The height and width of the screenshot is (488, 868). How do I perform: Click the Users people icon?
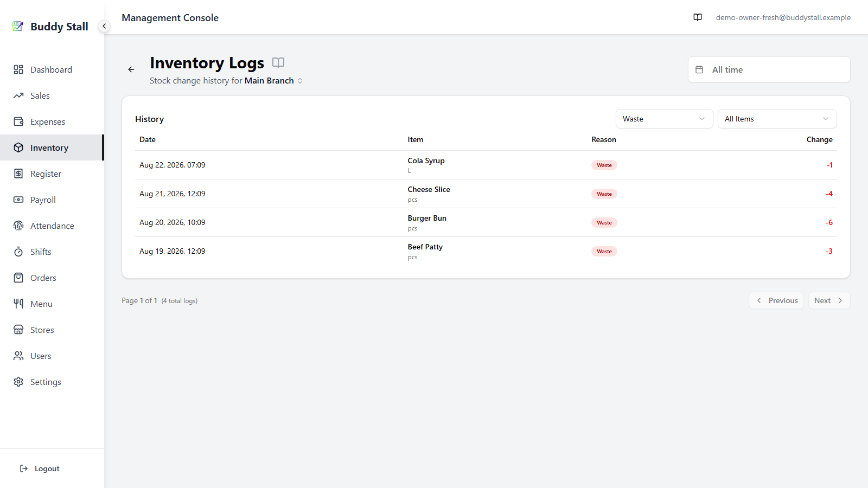18,356
